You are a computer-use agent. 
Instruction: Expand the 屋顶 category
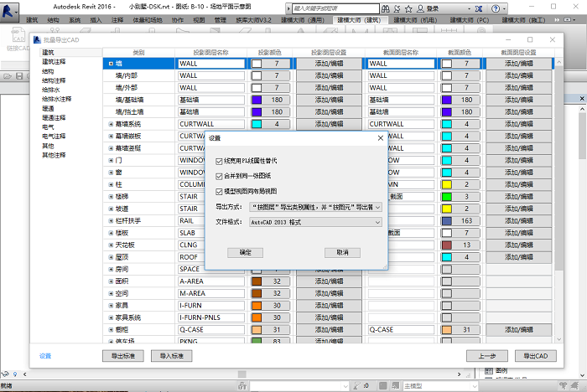click(111, 257)
